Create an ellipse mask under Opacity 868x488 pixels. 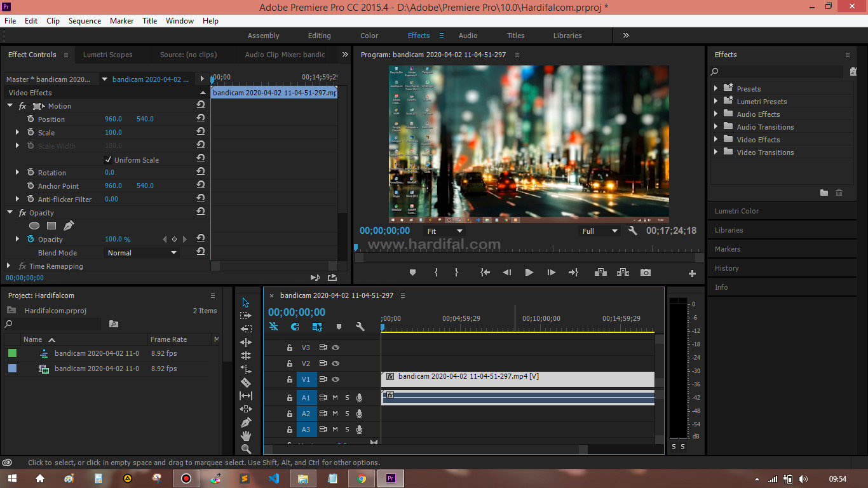(x=34, y=226)
